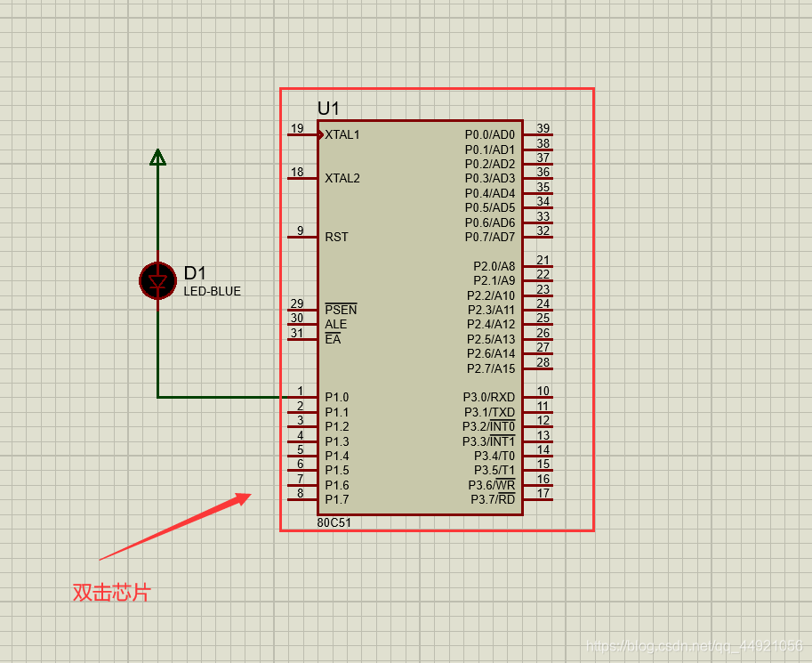
Task: Click the P1.0 pin 1 connection
Action: (x=302, y=397)
